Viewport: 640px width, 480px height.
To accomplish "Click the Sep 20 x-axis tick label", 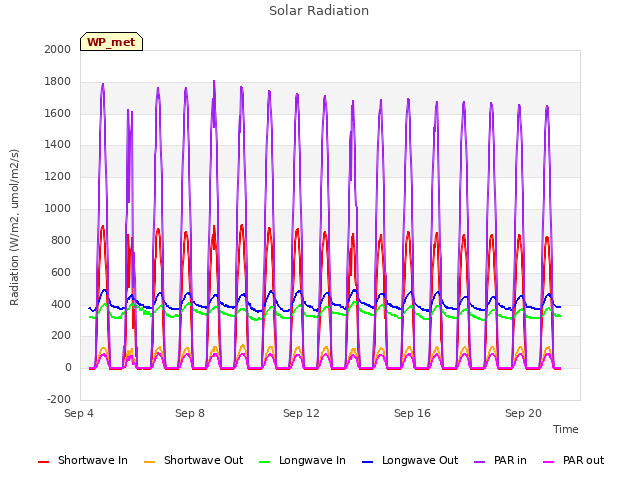I will point(523,413).
